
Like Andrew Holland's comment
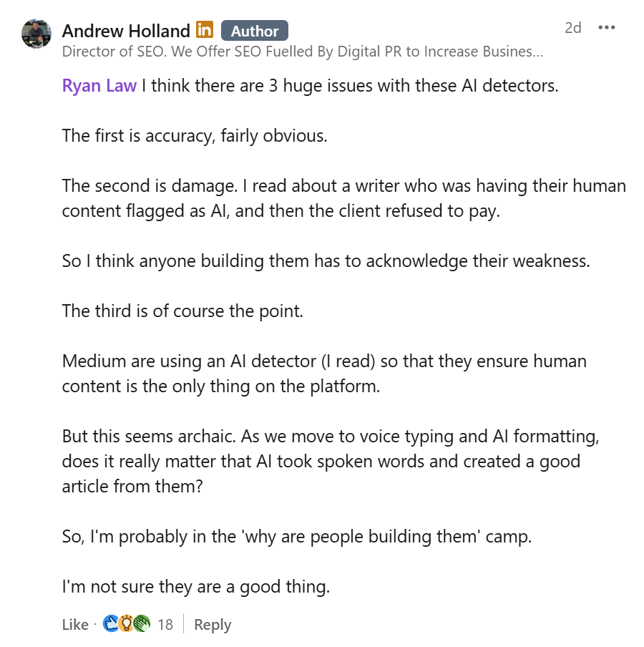[75, 624]
